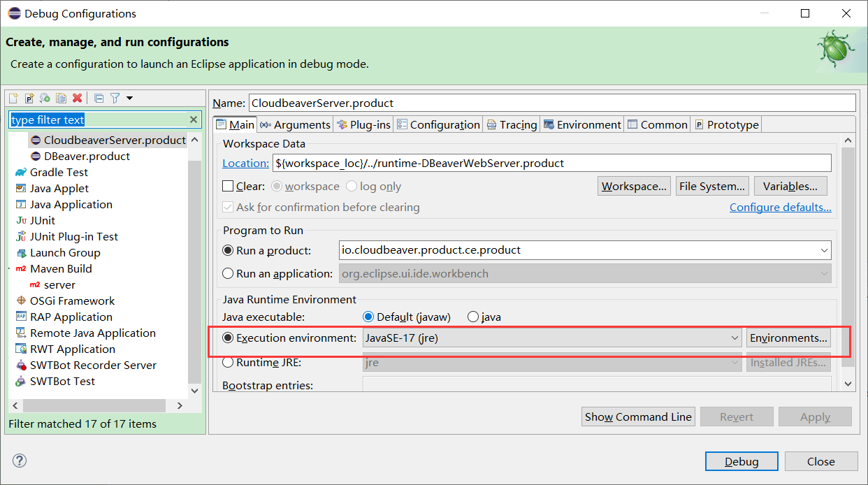The image size is (868, 485).
Task: Clear the filter text field
Action: 193,119
